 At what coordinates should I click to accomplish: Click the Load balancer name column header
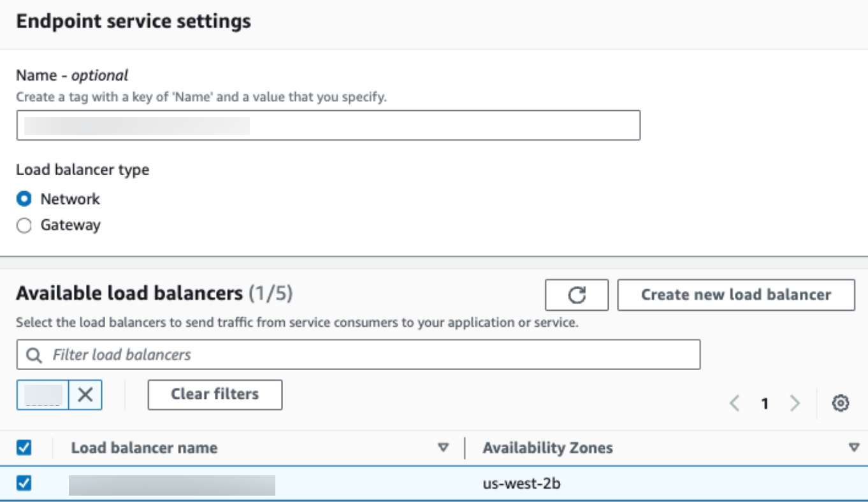pos(144,448)
